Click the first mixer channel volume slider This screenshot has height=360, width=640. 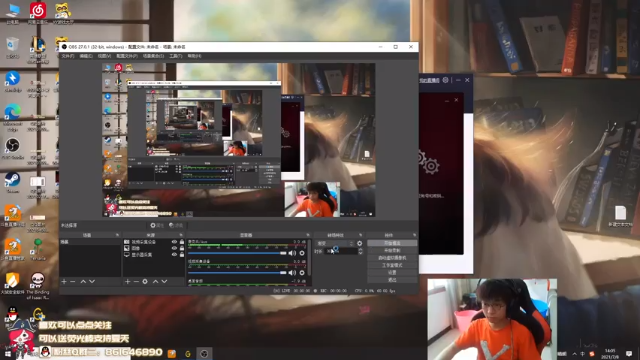point(237,253)
